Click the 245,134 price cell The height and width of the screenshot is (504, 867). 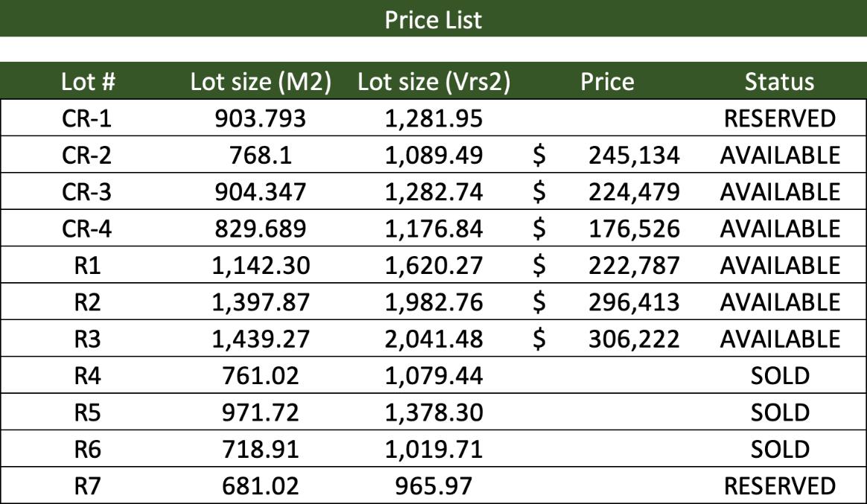click(633, 156)
